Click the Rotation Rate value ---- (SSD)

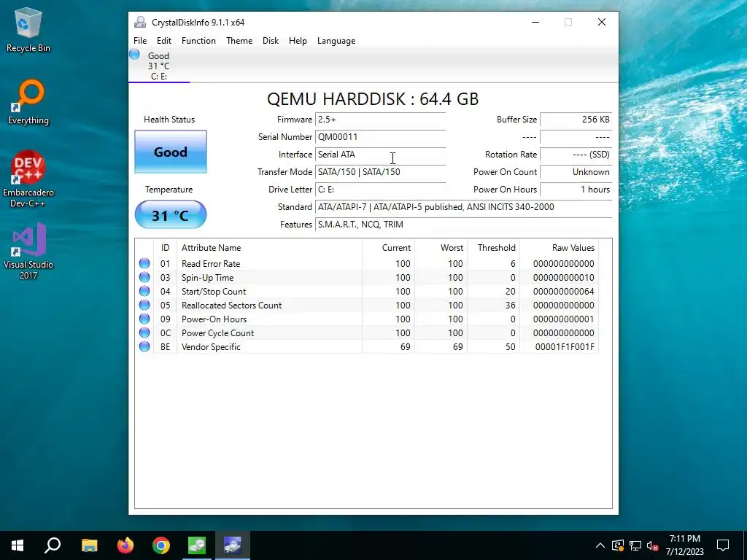(576, 155)
